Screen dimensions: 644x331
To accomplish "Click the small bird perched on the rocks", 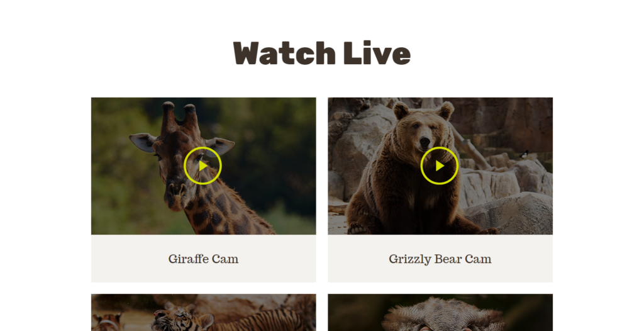I will (x=524, y=155).
